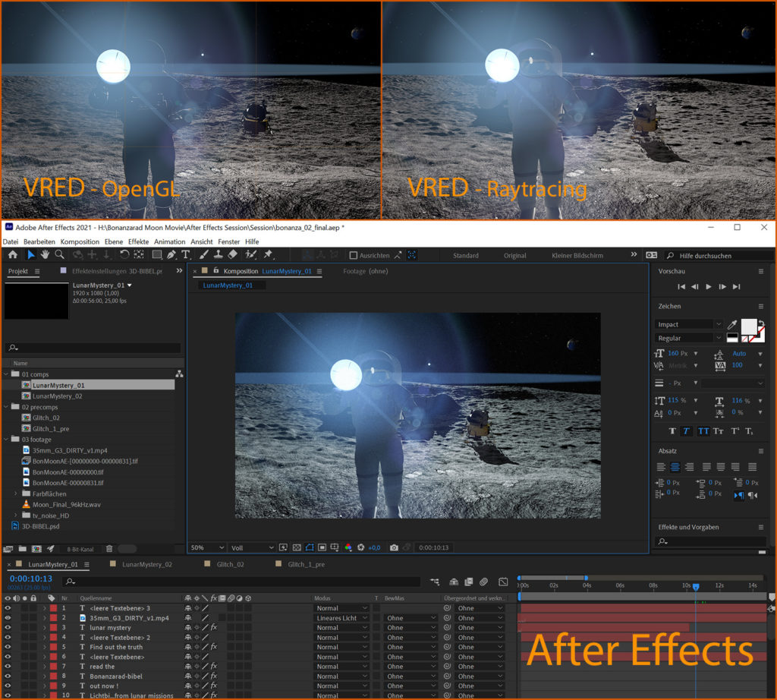Take a snapshot with the camera icon
The image size is (777, 700).
(x=394, y=548)
